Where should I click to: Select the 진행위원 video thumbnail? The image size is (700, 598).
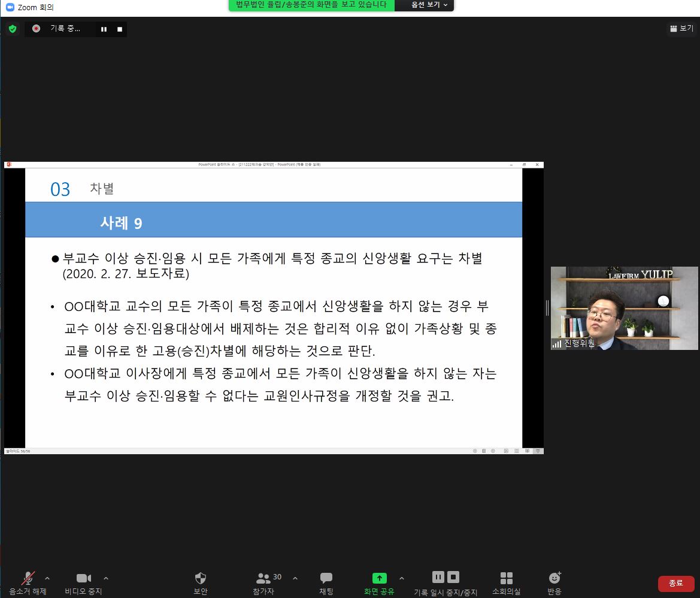click(624, 308)
